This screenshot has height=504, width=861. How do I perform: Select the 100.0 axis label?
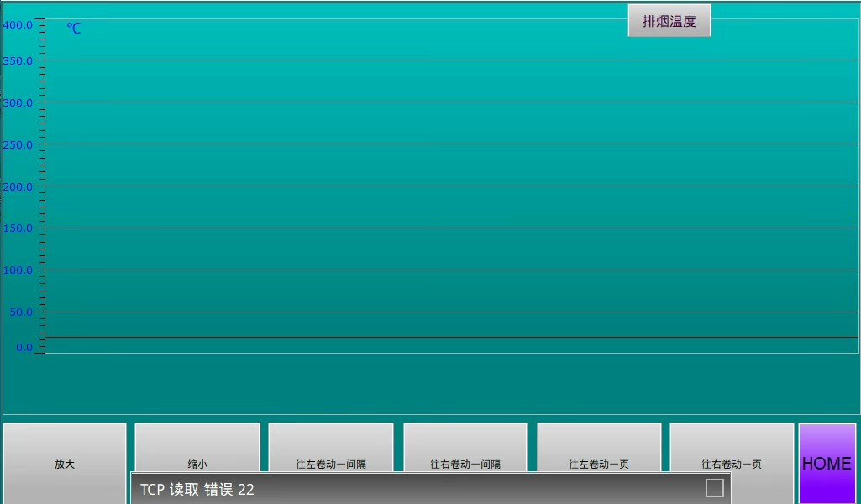[18, 270]
